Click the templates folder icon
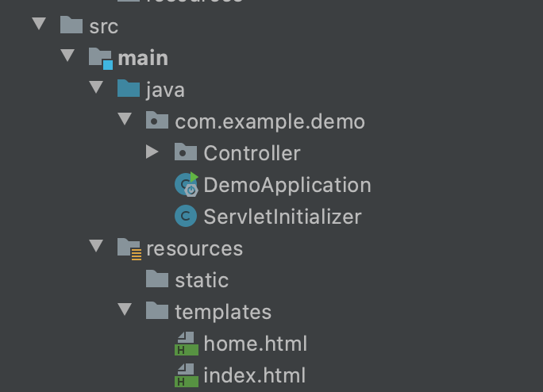Viewport: 543px width, 392px height. coord(157,311)
